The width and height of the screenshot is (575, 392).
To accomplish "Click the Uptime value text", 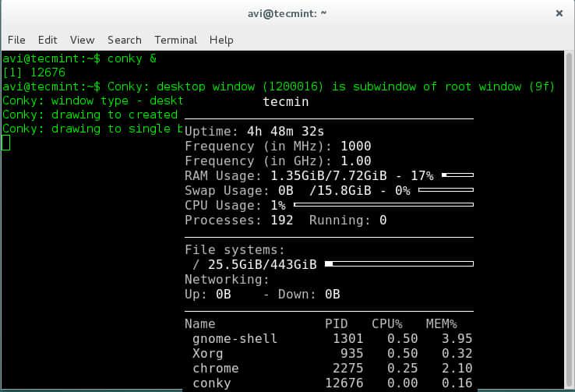I will click(285, 131).
